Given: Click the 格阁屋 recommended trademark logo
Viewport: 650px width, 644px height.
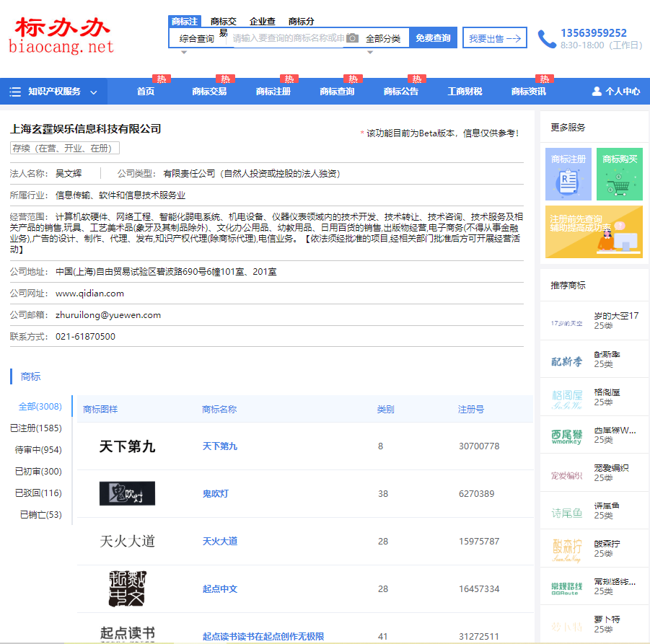Looking at the screenshot, I should [567, 399].
